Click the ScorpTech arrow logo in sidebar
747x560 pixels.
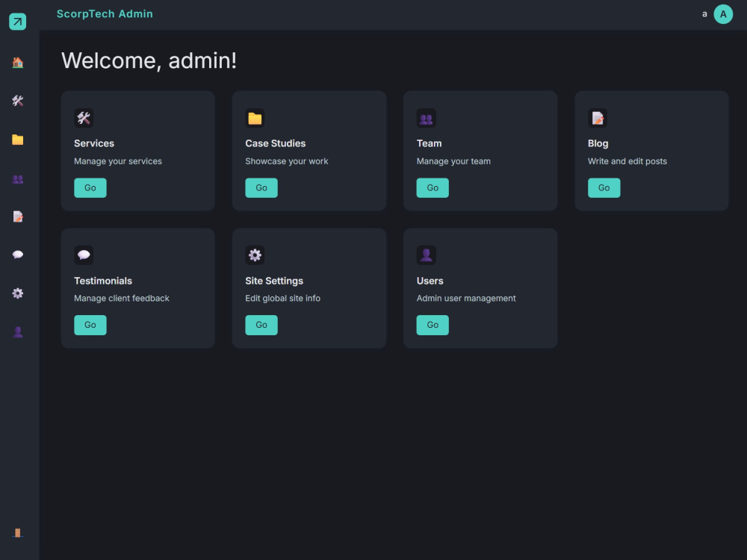point(18,22)
